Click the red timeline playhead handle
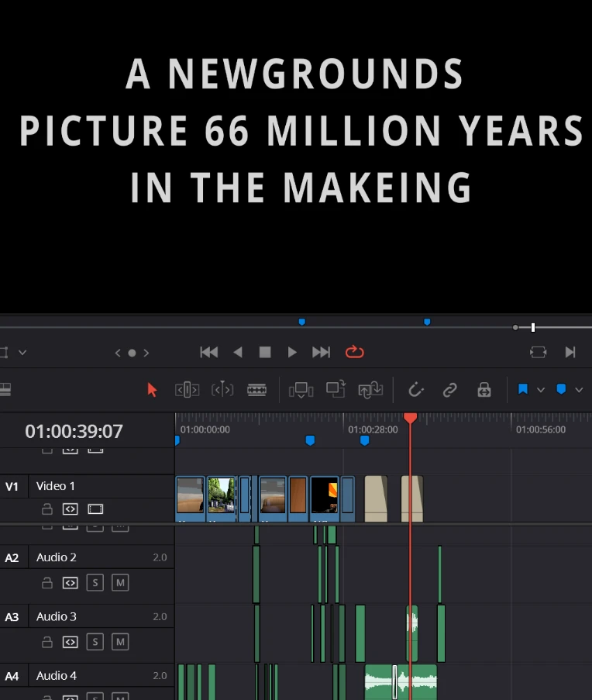Screen dimensions: 592x700 tap(411, 419)
